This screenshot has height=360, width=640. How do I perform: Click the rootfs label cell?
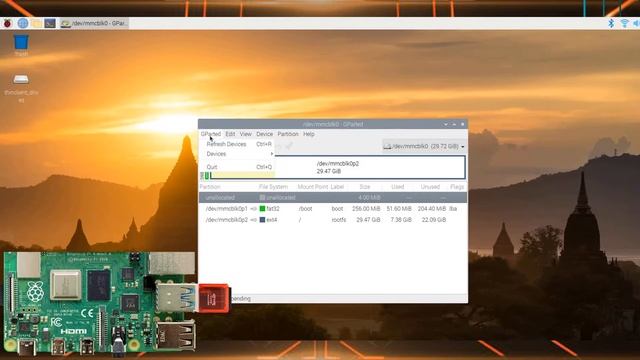(x=339, y=220)
